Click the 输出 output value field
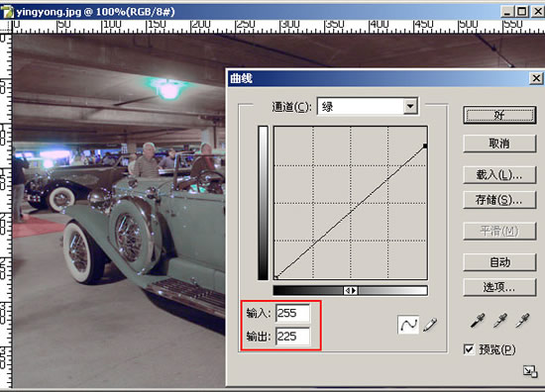The width and height of the screenshot is (545, 392). 292,337
